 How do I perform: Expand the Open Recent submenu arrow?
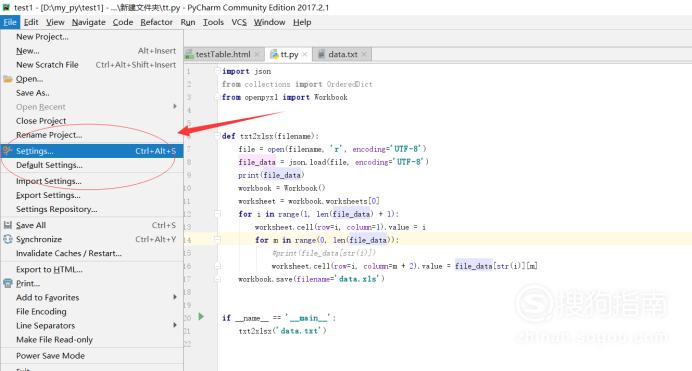(x=175, y=106)
